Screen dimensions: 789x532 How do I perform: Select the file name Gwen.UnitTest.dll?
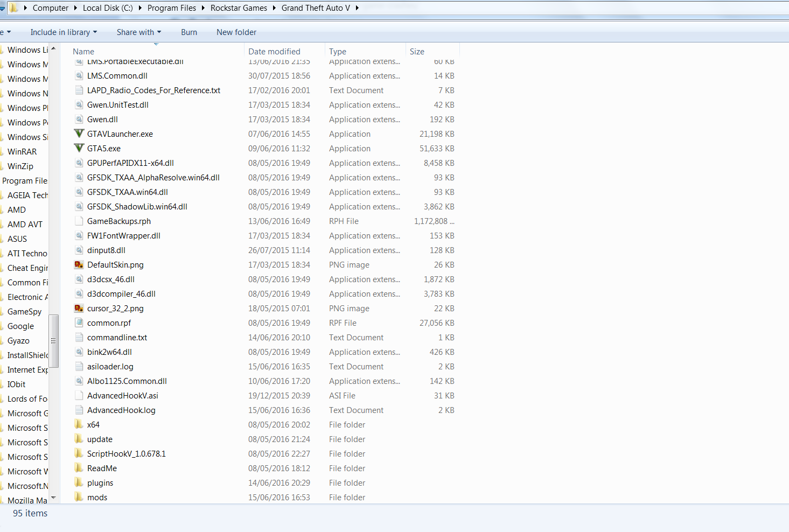[x=118, y=104]
